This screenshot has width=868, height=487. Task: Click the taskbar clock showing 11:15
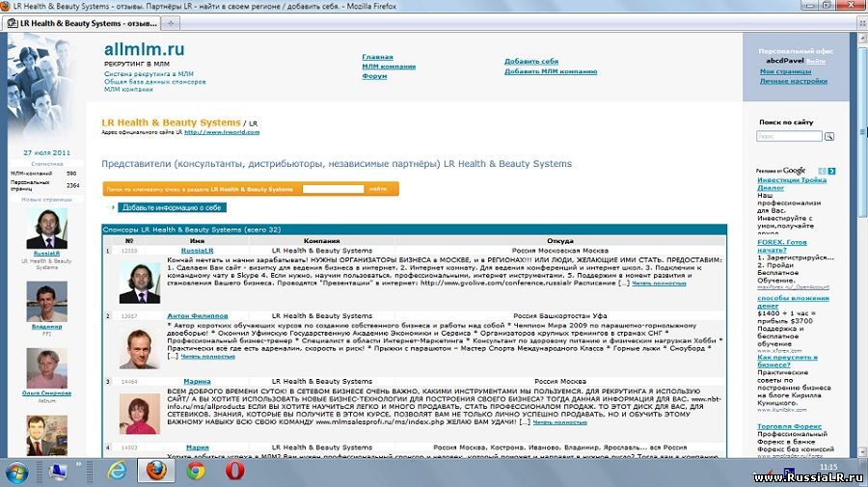tap(828, 467)
